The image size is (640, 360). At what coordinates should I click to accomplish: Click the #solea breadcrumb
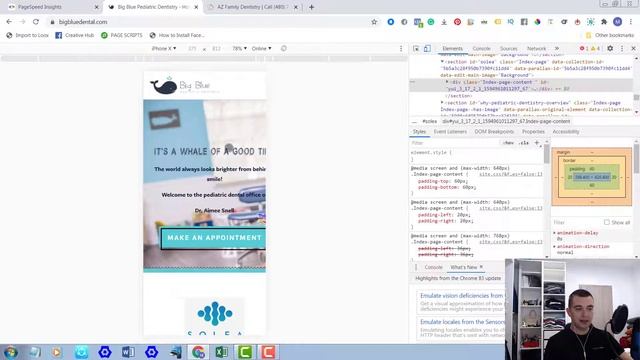click(429, 121)
